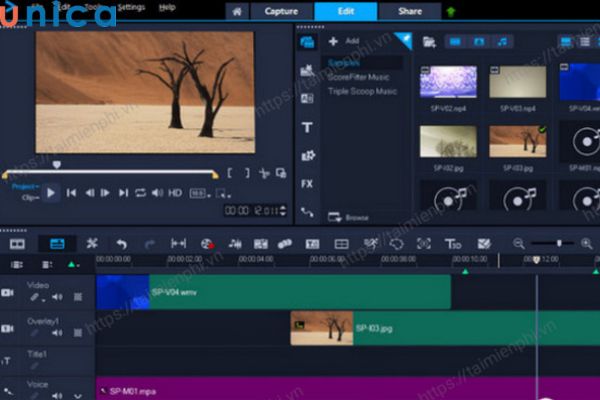Select the SP-I03.jpg thumbnail

click(x=518, y=142)
